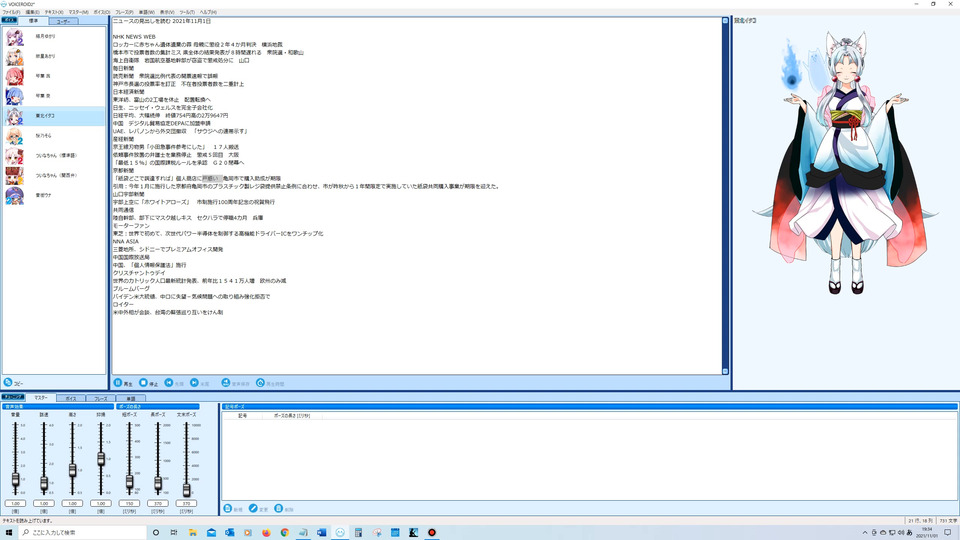Open the 表示(V) menu
This screenshot has height=540, width=960.
(167, 12)
